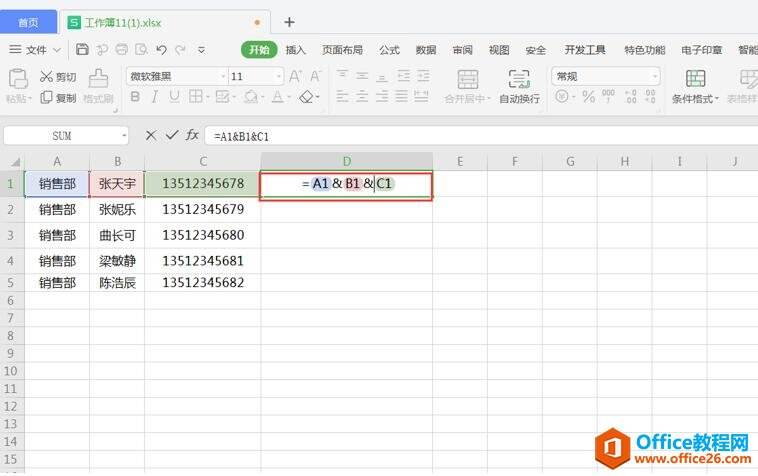The image size is (758, 476).
Task: Select column D header
Action: [347, 161]
